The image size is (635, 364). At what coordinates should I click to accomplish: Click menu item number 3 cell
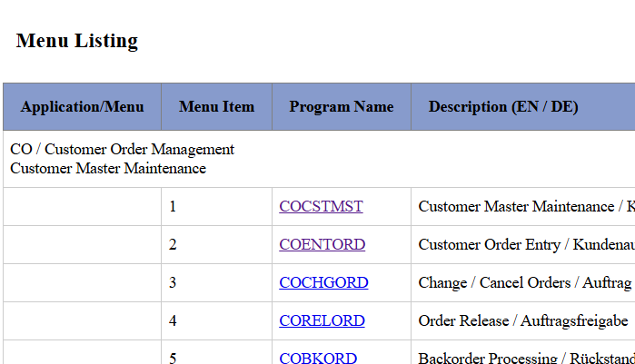216,283
